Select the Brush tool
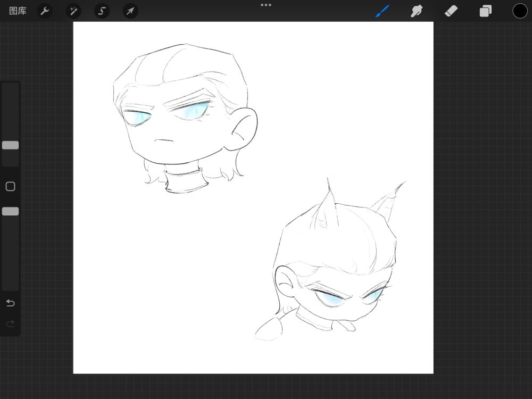 (x=383, y=11)
